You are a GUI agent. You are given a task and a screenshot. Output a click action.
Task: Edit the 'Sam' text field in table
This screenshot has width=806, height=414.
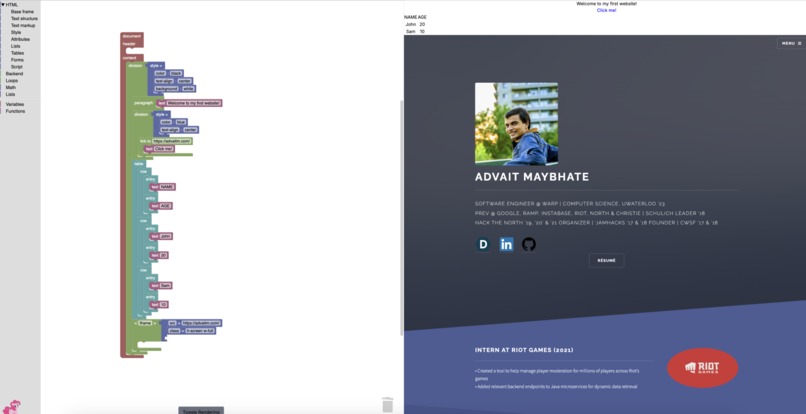(165, 285)
